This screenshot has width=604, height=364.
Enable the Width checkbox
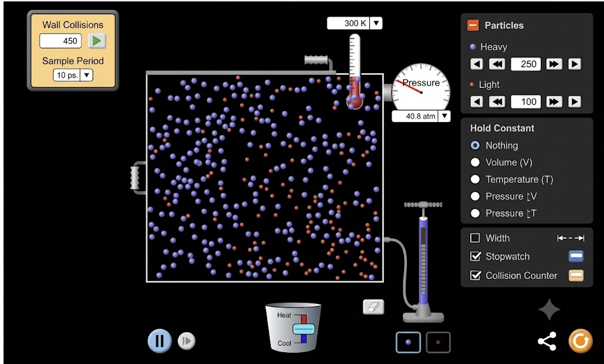[475, 238]
